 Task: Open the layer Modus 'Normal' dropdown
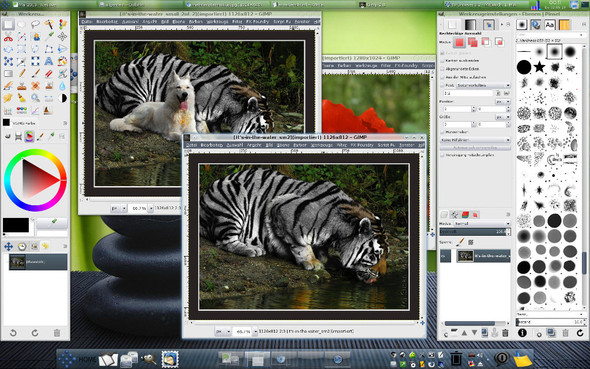[482, 223]
